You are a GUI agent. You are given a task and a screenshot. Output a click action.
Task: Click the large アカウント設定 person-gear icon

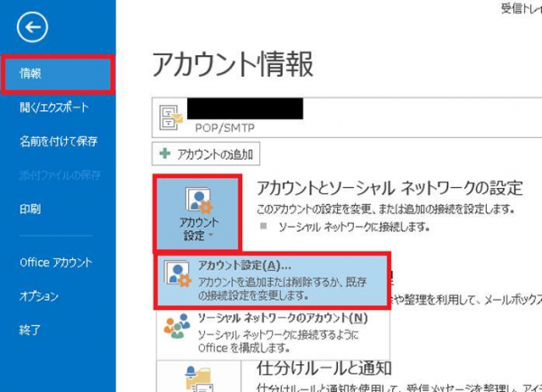pyautogui.click(x=196, y=201)
